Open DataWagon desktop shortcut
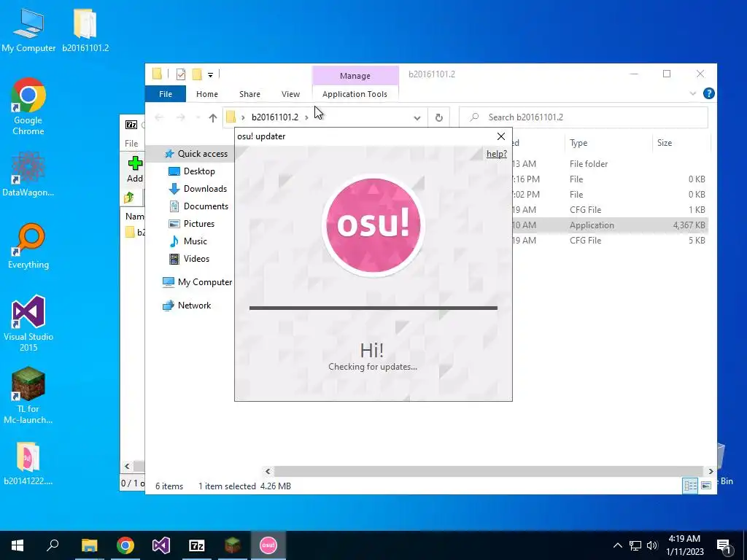 [x=28, y=174]
